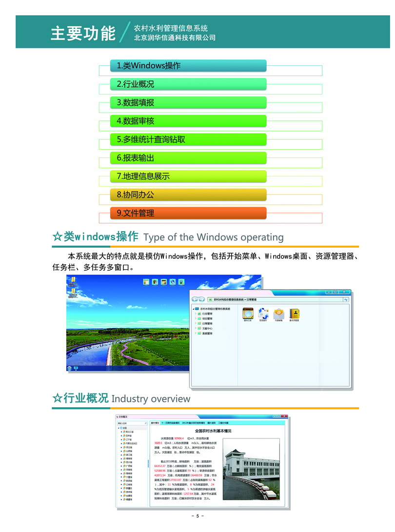Viewport: 395px width, 532px height.
Task: Click the red value 30906.4
Action: pyautogui.click(x=179, y=438)
